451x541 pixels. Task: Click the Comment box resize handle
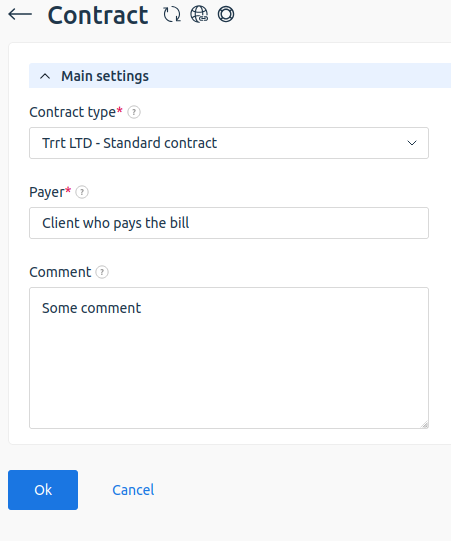(424, 425)
